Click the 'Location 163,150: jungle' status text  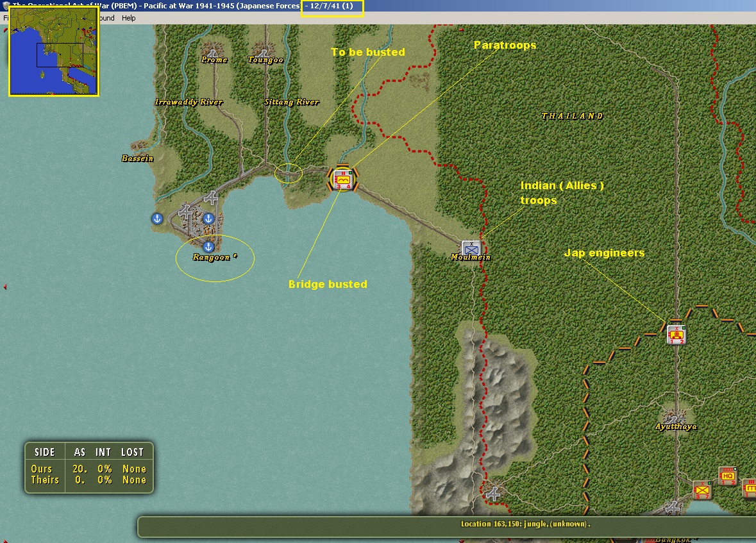[x=526, y=524]
